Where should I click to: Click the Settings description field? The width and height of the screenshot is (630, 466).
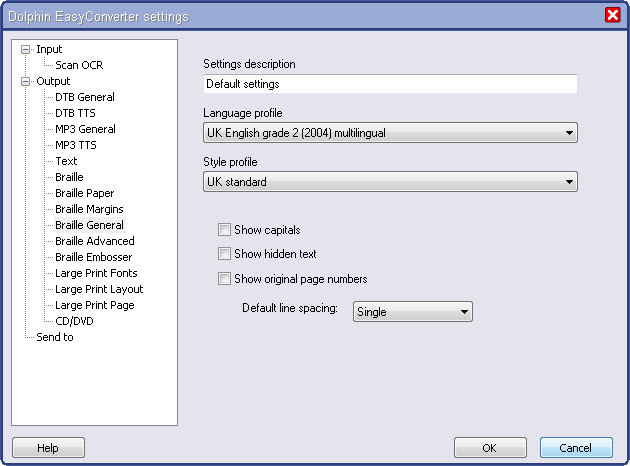click(x=390, y=84)
